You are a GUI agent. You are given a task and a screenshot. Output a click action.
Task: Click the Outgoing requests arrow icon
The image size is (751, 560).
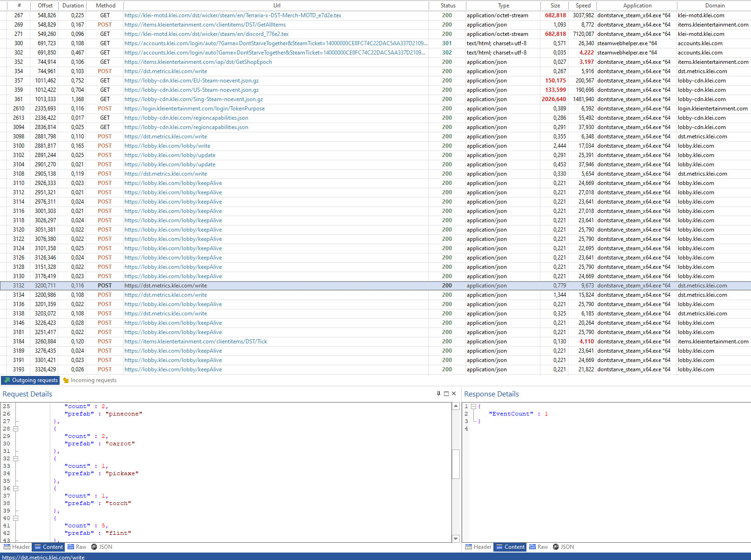coord(7,380)
